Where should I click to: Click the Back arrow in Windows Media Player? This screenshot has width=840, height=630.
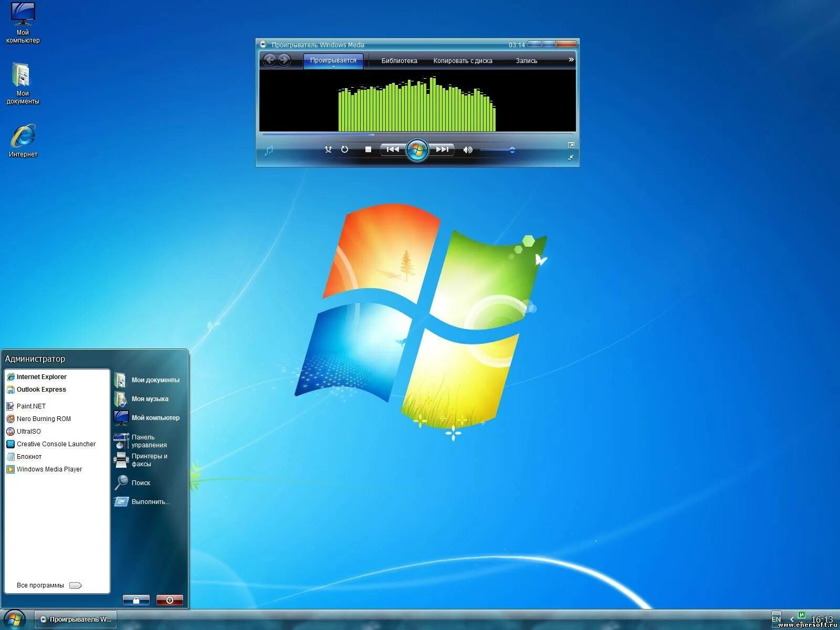coord(270,60)
